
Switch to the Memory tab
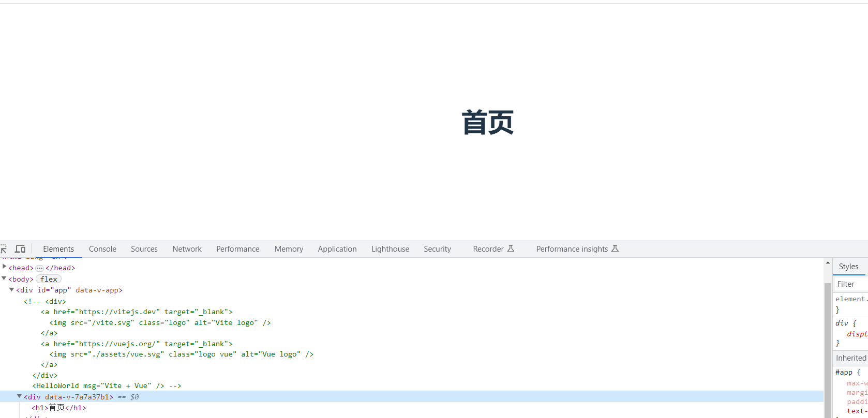289,249
